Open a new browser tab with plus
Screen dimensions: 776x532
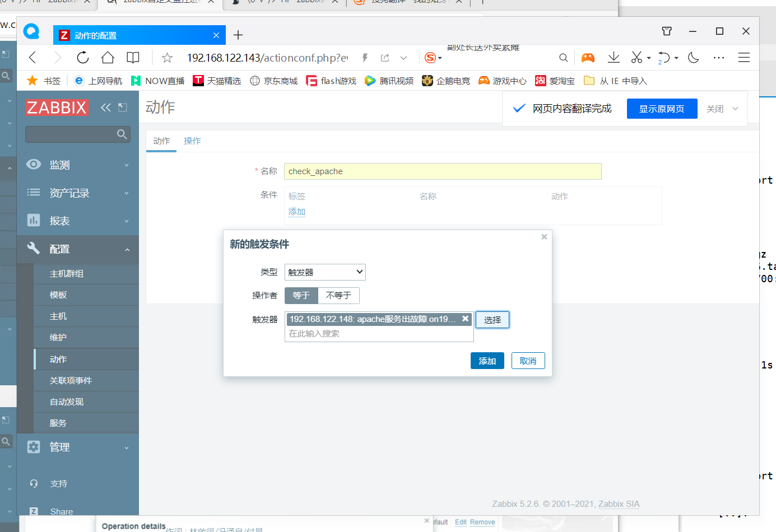point(238,35)
